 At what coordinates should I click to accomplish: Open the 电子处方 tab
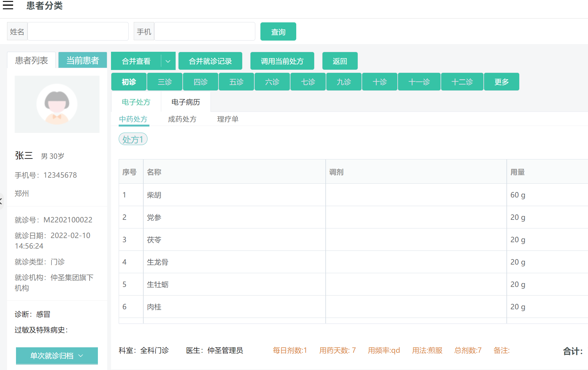coord(136,102)
